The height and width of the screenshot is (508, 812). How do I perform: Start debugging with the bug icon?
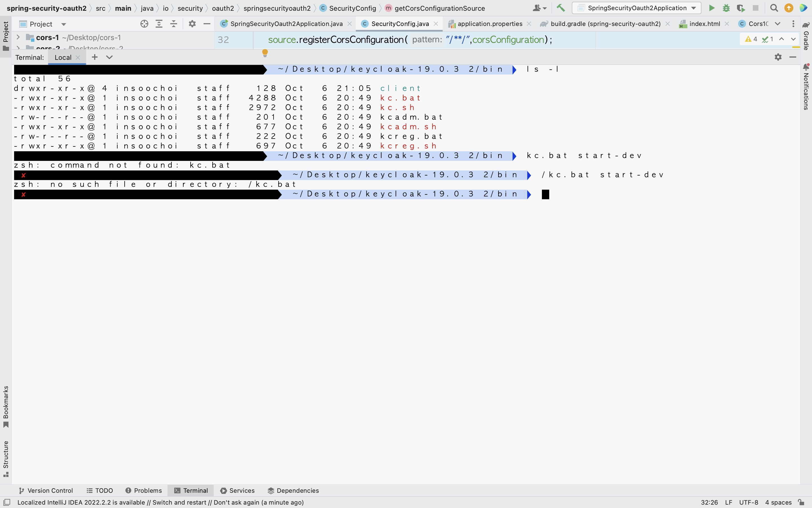726,8
